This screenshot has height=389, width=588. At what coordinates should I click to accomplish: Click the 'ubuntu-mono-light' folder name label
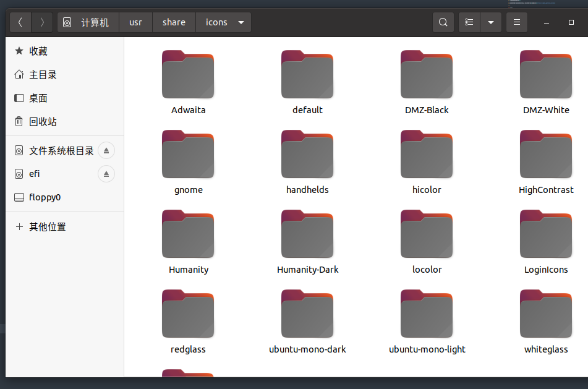pos(427,349)
